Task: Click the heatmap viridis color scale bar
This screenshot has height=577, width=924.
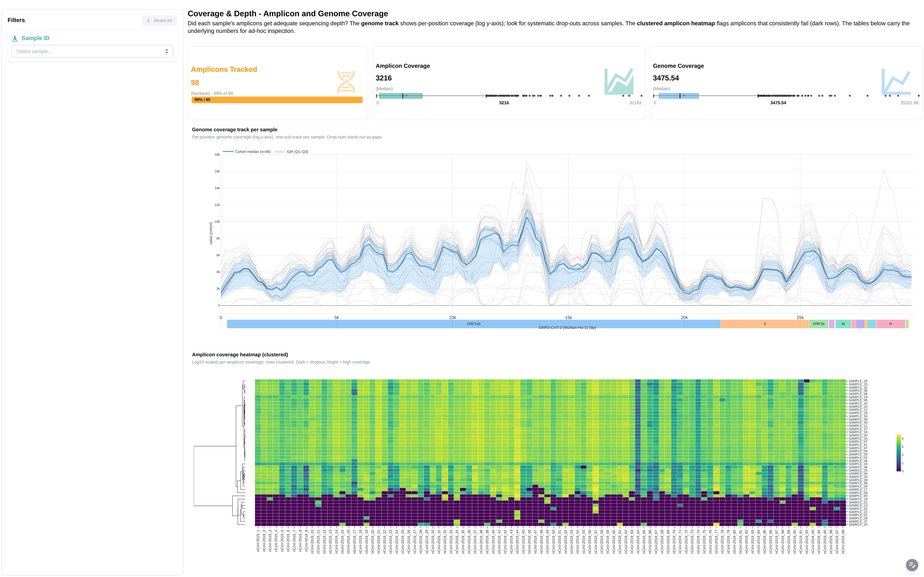Action: (x=898, y=453)
